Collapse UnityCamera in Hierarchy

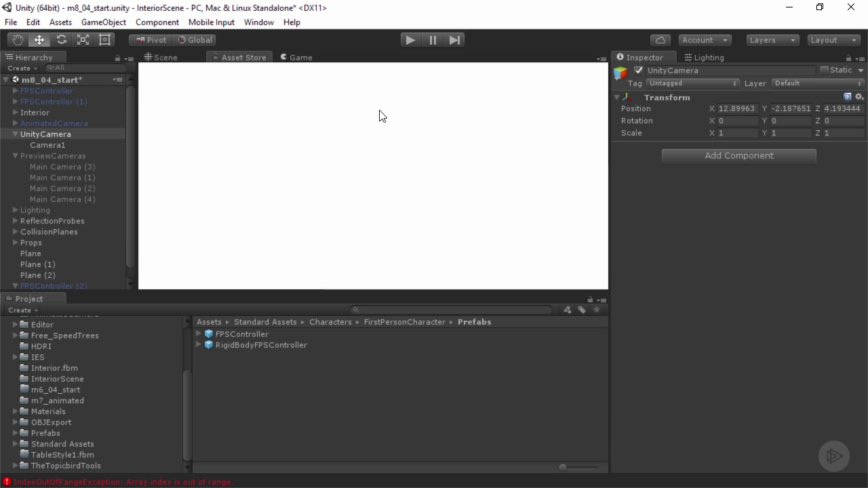[x=15, y=134]
